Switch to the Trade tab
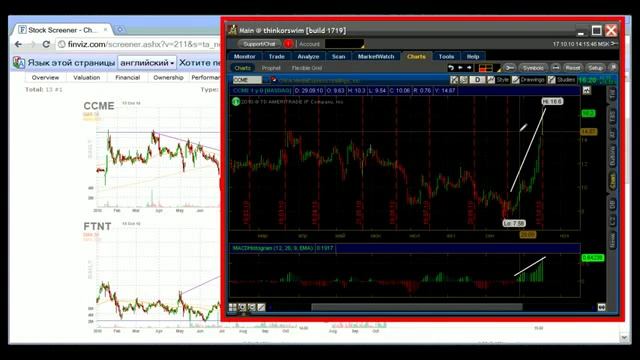 click(x=276, y=56)
